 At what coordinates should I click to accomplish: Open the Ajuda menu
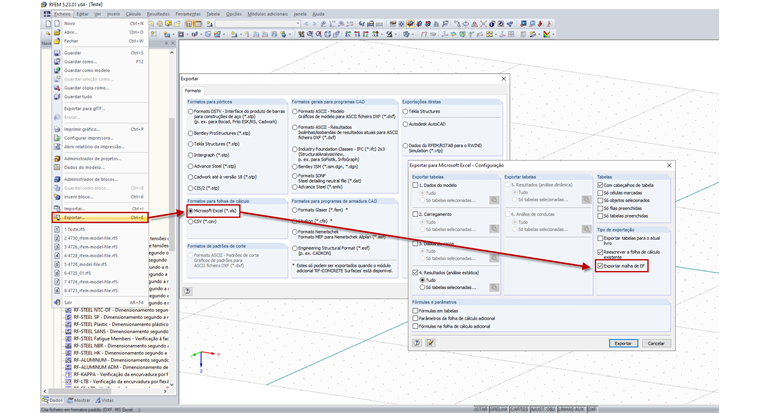(x=318, y=14)
